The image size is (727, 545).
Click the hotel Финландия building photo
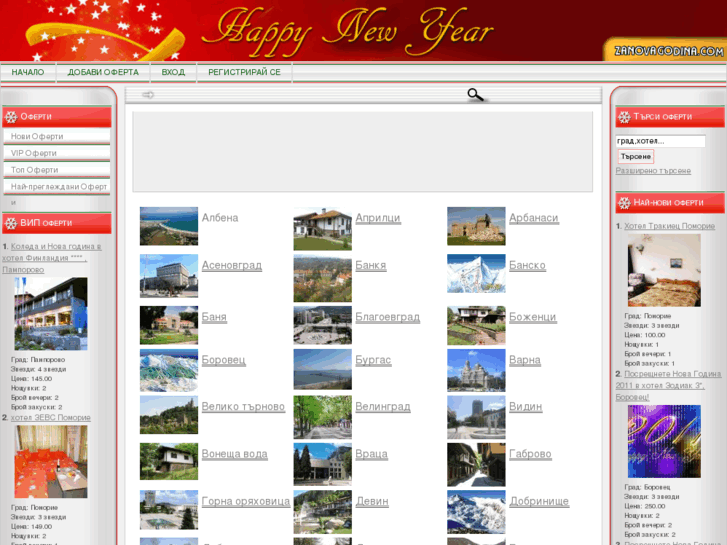pos(51,314)
